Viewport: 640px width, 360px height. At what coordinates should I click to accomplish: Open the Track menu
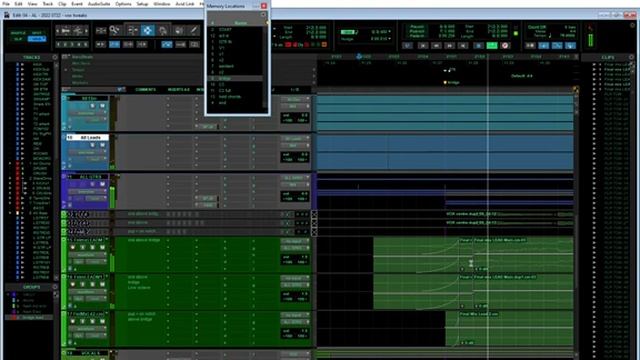pos(48,4)
